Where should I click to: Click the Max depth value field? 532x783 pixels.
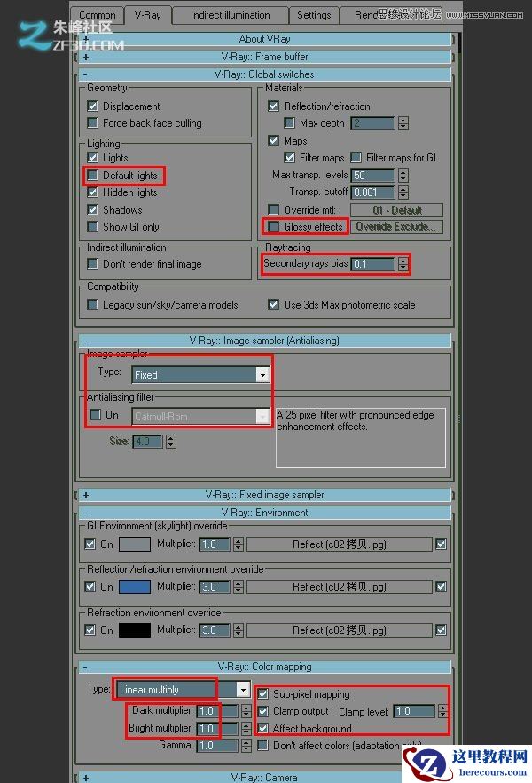(x=373, y=123)
